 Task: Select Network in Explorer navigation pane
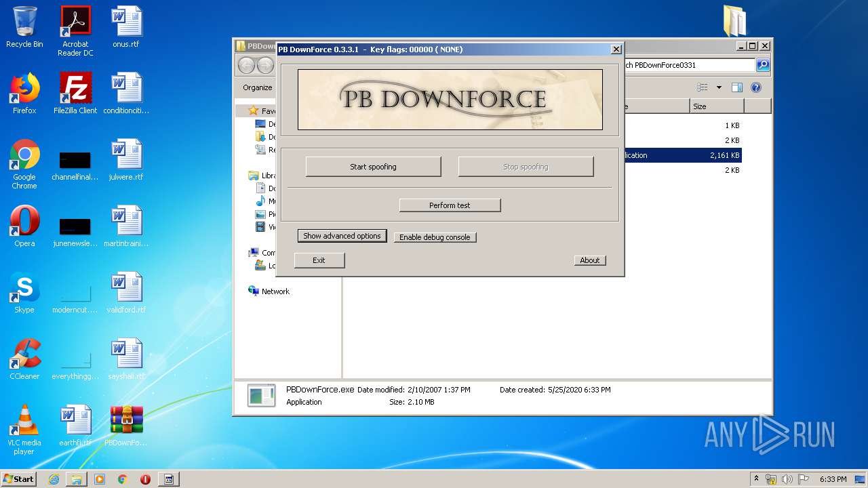click(269, 291)
